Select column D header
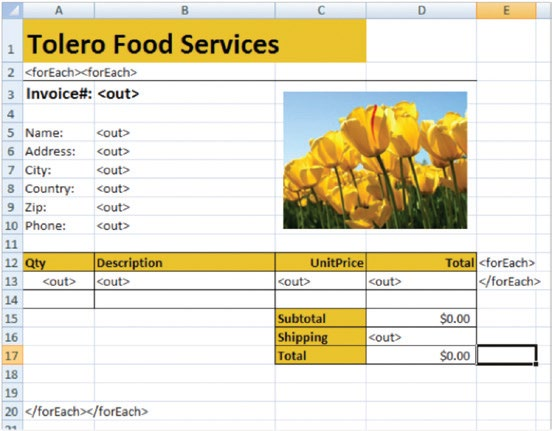This screenshot has height=431, width=552. 421,10
